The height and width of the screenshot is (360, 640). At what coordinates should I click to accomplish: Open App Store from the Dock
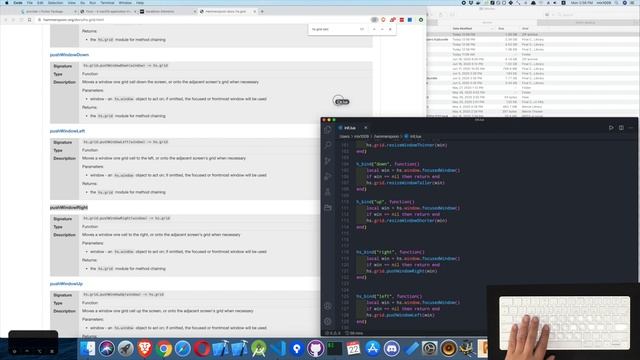(372, 349)
